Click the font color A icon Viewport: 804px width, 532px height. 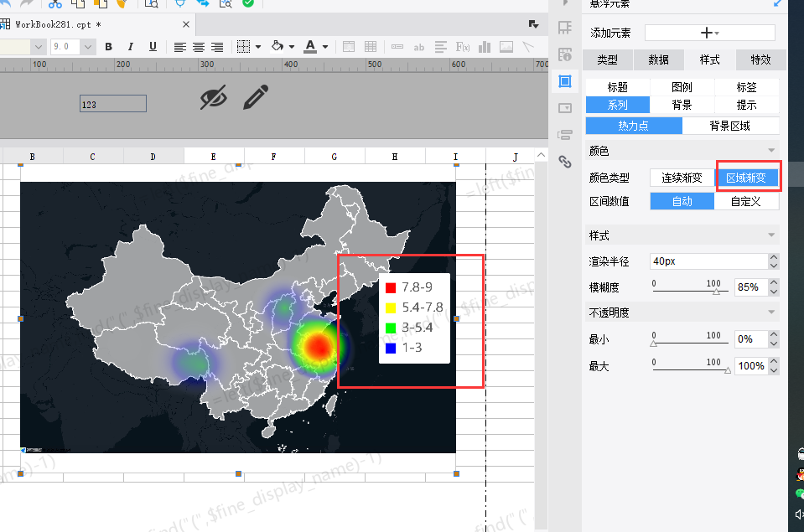click(310, 47)
